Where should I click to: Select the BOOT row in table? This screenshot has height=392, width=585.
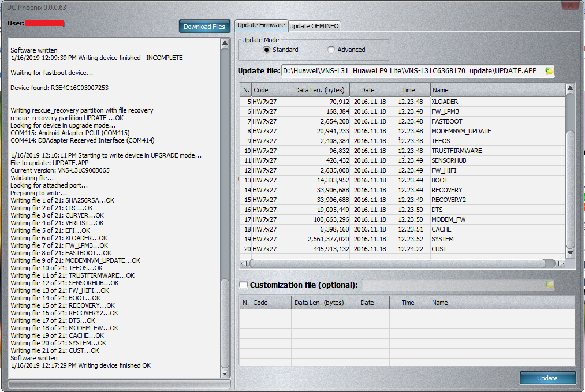403,180
